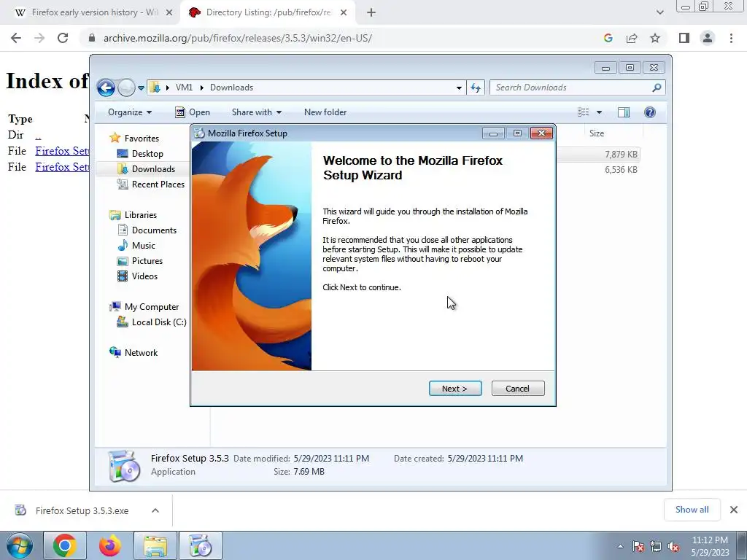Focus the Search Downloads field
Screen dimensions: 747x560
coord(571,87)
